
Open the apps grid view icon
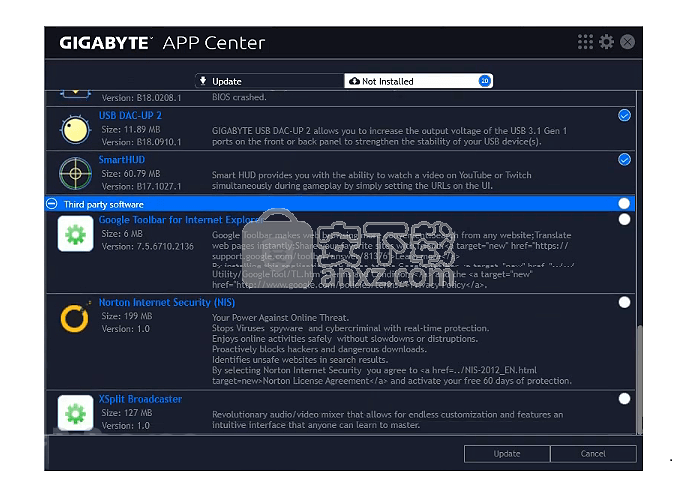pyautogui.click(x=586, y=42)
